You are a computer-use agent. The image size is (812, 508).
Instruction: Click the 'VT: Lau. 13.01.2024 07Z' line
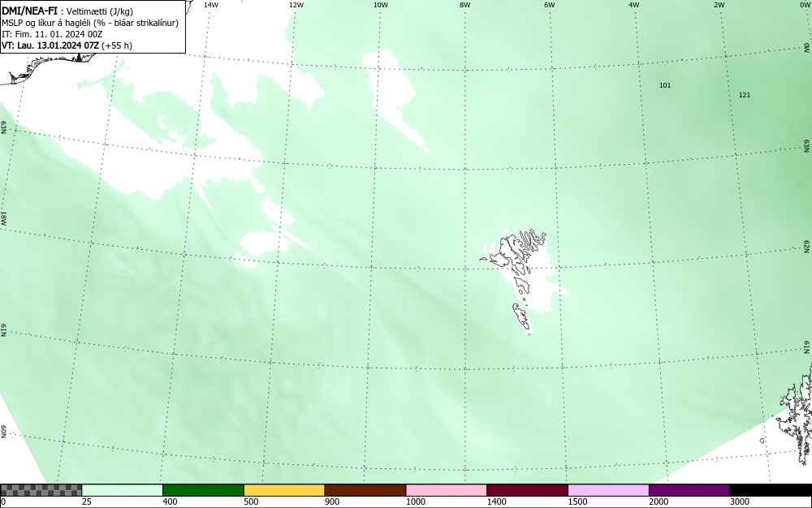click(x=67, y=45)
